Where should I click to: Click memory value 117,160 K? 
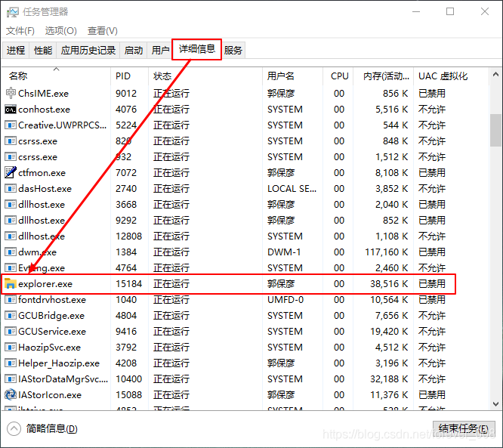click(387, 252)
